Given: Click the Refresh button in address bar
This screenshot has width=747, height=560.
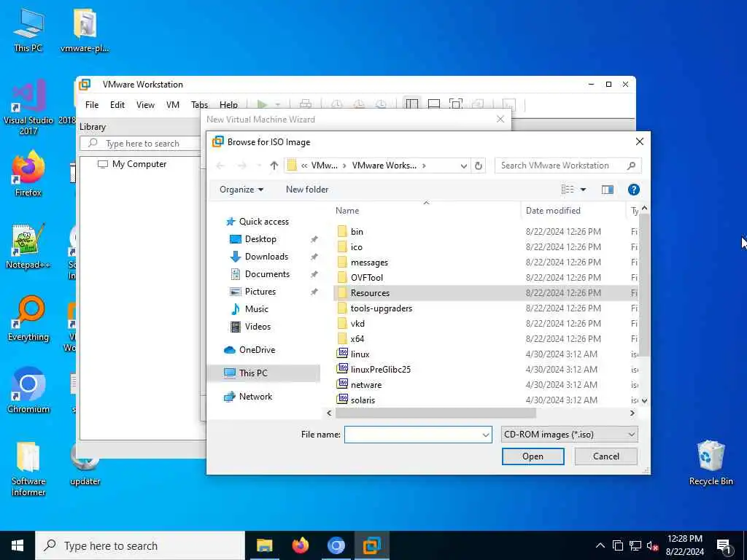Looking at the screenshot, I should [479, 166].
